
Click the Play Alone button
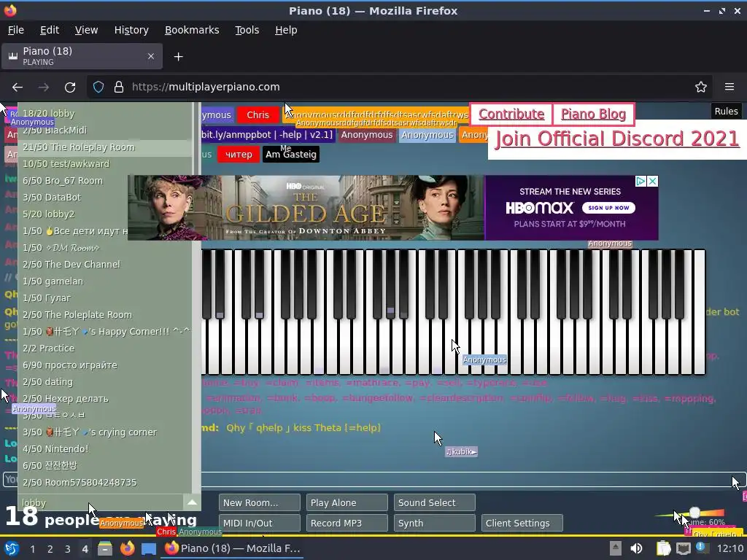click(x=347, y=503)
